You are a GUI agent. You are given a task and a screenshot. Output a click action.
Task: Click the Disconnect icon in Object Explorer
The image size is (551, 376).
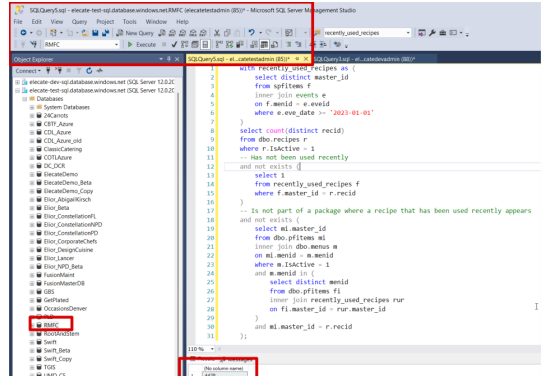point(59,71)
